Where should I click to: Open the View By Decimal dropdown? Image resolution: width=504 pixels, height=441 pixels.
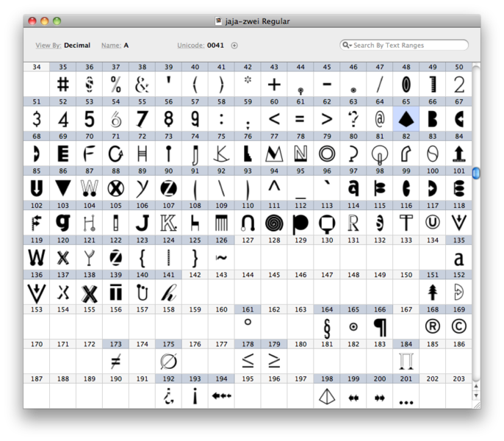point(76,46)
